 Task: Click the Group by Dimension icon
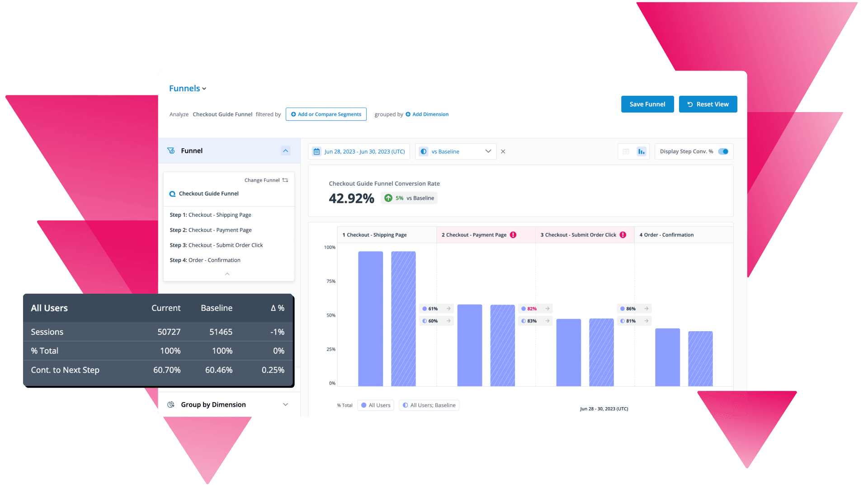172,404
